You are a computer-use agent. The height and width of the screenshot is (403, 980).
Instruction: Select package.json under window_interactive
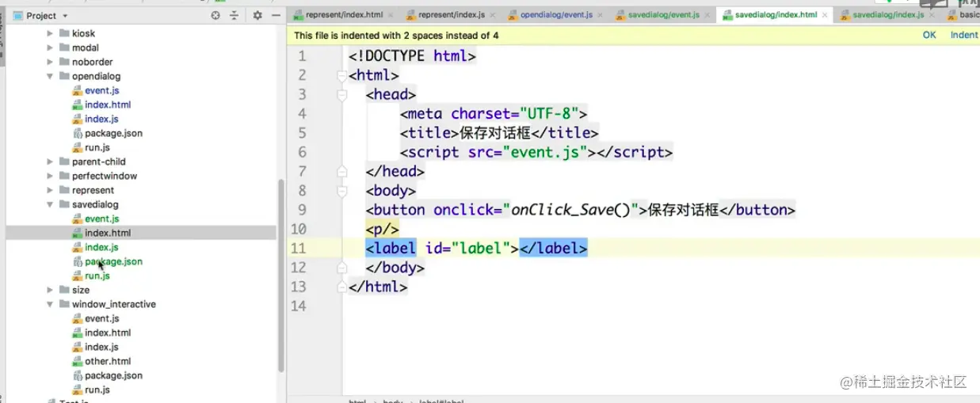pyautogui.click(x=113, y=375)
